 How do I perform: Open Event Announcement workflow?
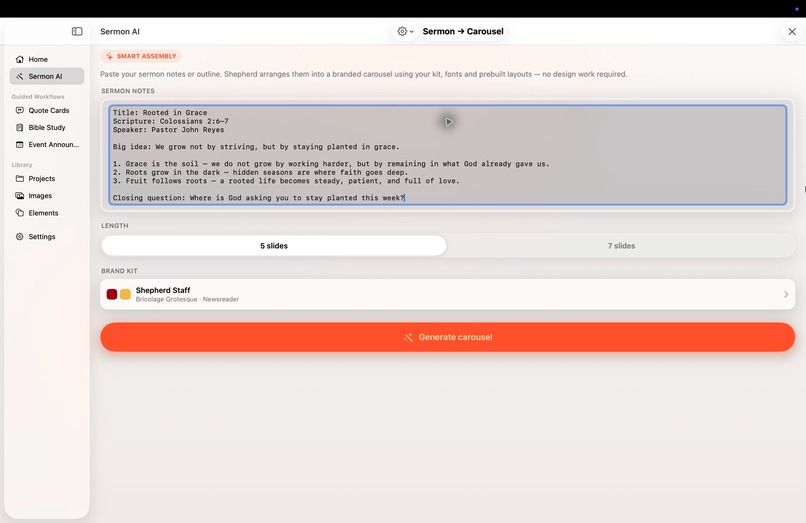click(x=47, y=145)
